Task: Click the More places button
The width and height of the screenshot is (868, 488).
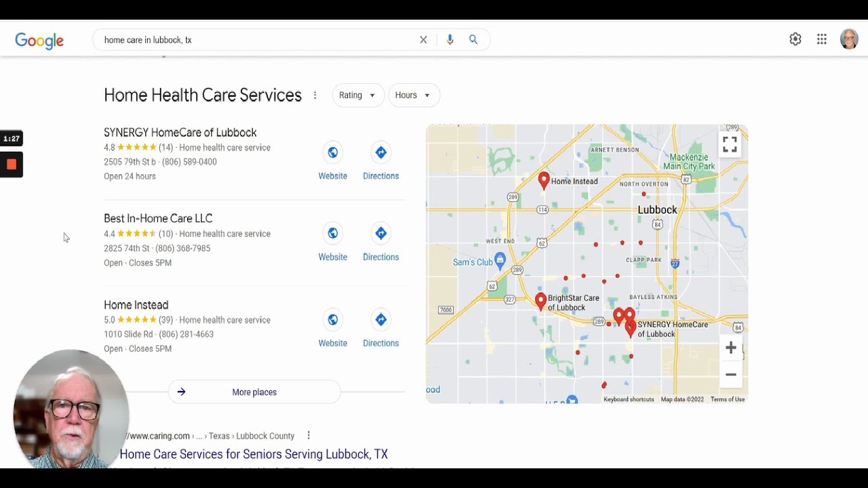Action: pos(254,392)
